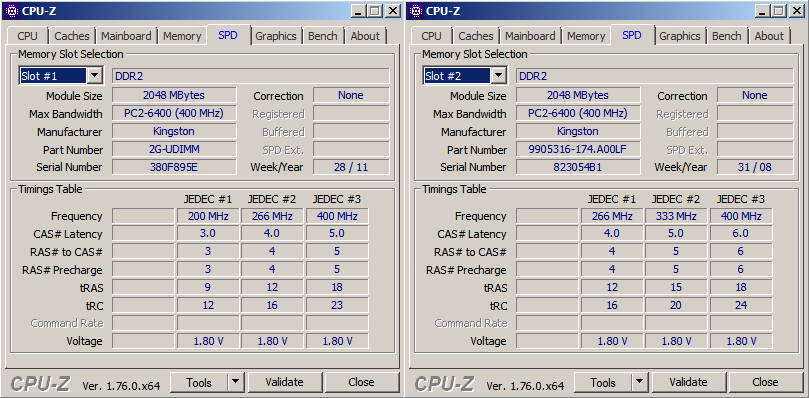Click JEDEC #2 column header in right window
Screen dimensions: 809x398
point(676,199)
